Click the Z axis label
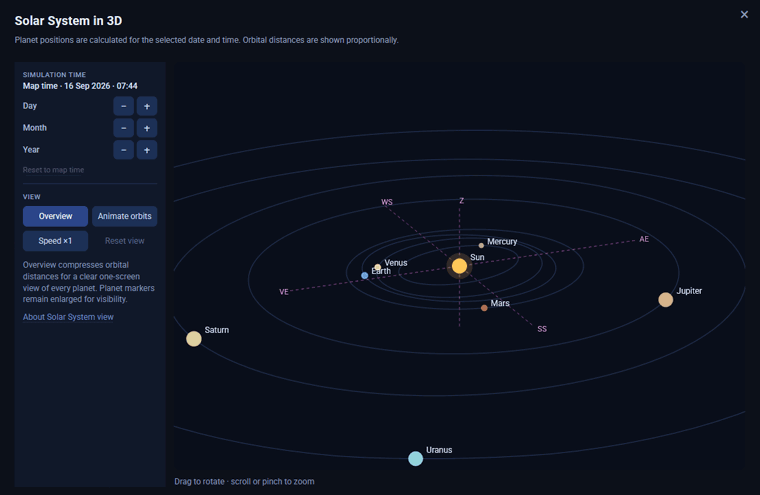Viewport: 760px width, 495px height. (461, 201)
